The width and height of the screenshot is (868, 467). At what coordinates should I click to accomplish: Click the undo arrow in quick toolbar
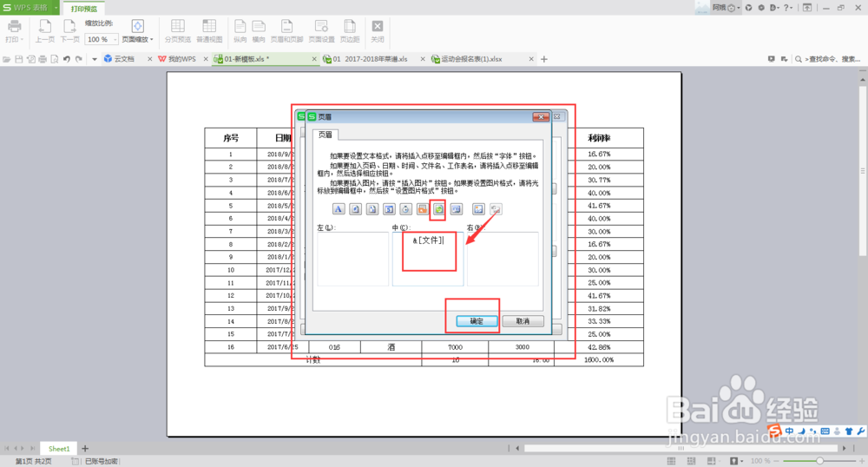pyautogui.click(x=67, y=59)
